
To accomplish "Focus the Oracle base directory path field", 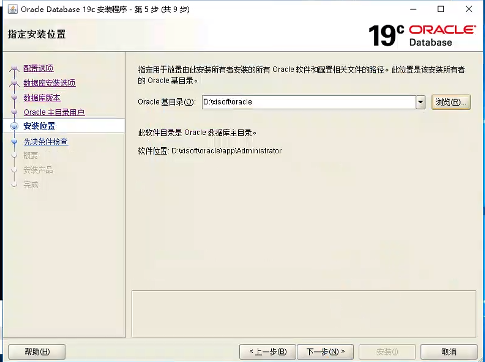I will (x=309, y=102).
